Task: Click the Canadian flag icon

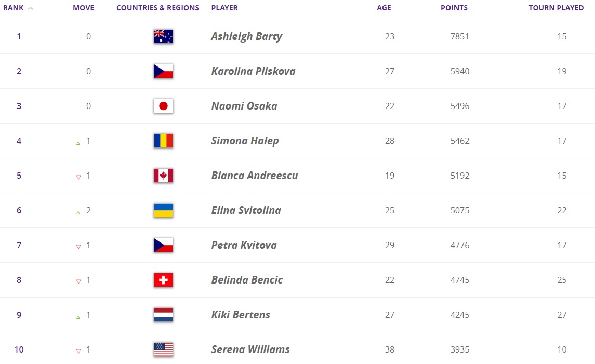Action: 163,176
